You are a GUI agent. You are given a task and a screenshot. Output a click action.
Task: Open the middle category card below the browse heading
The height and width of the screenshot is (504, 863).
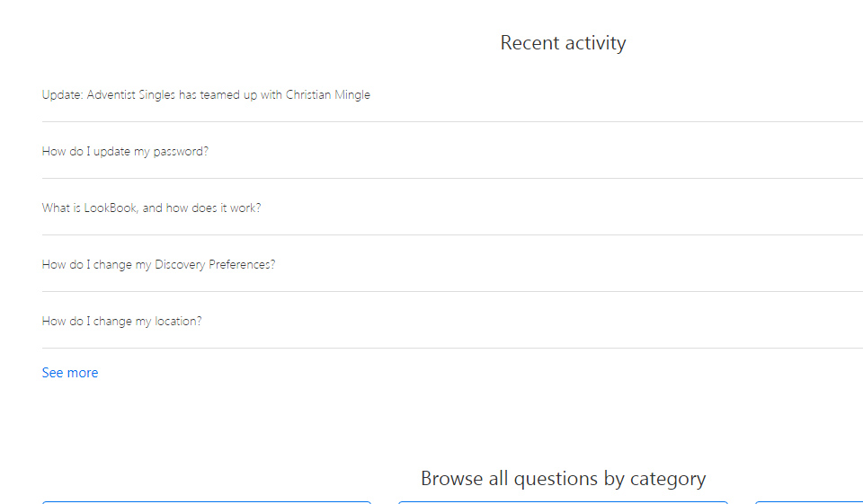(563, 502)
